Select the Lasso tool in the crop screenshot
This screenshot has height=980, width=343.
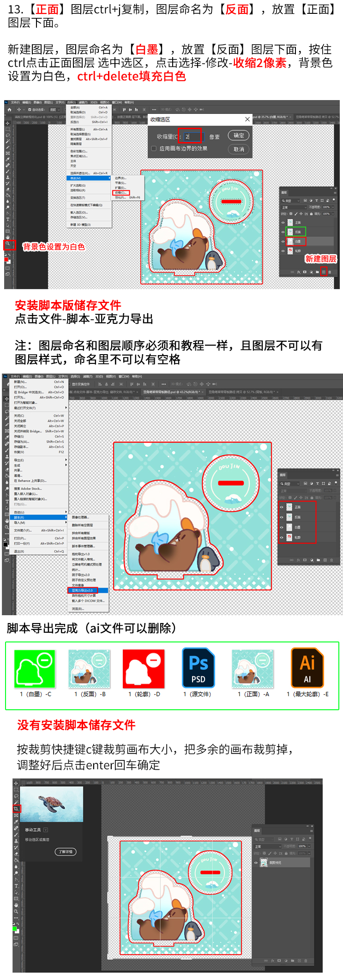[x=16, y=796]
